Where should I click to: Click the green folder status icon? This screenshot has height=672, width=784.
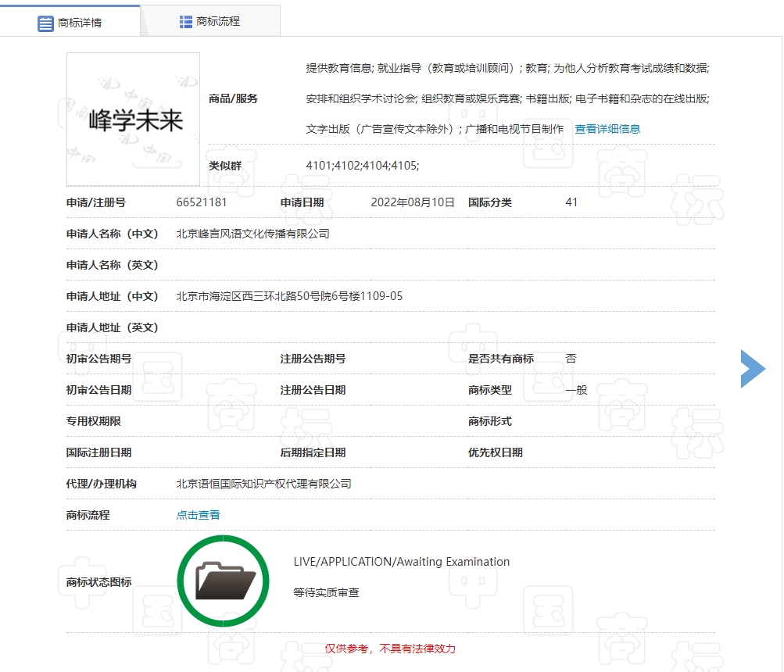223,581
